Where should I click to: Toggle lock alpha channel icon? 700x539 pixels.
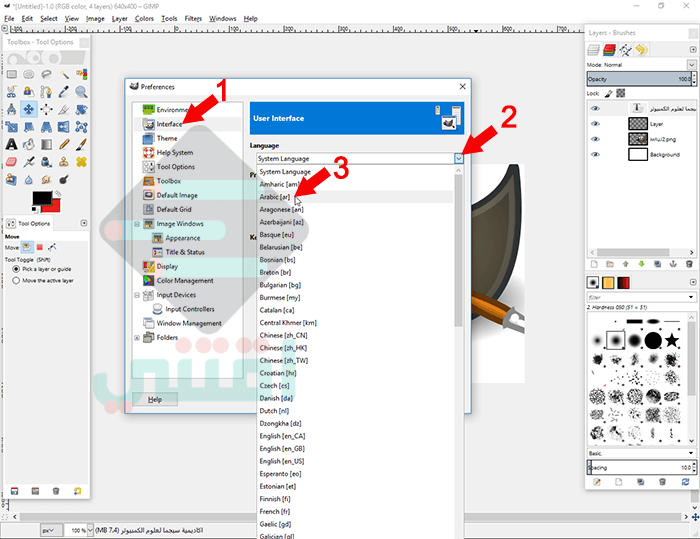tap(621, 93)
